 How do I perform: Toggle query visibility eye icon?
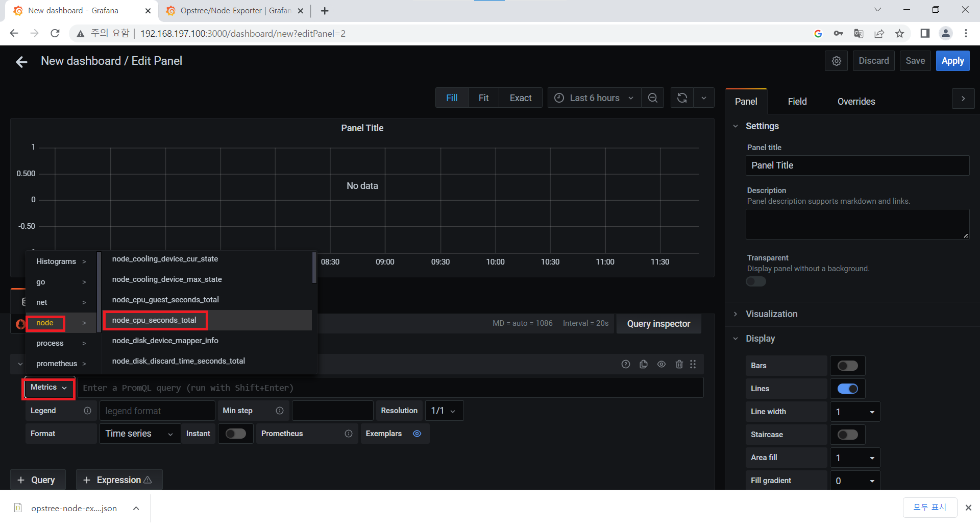pyautogui.click(x=661, y=364)
